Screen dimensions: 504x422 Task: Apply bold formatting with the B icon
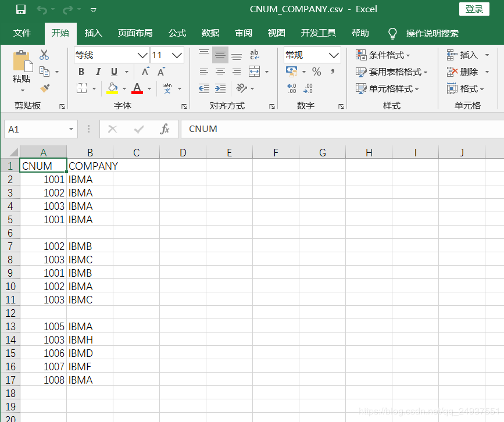(81, 71)
